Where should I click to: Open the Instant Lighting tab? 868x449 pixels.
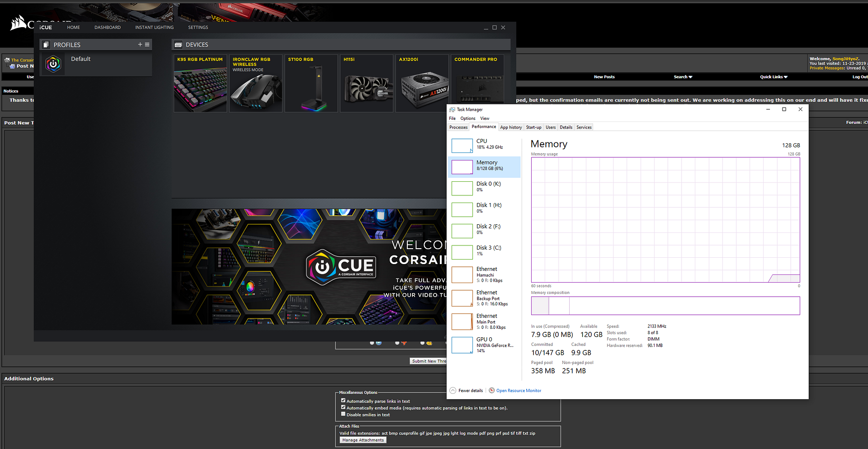pos(154,28)
